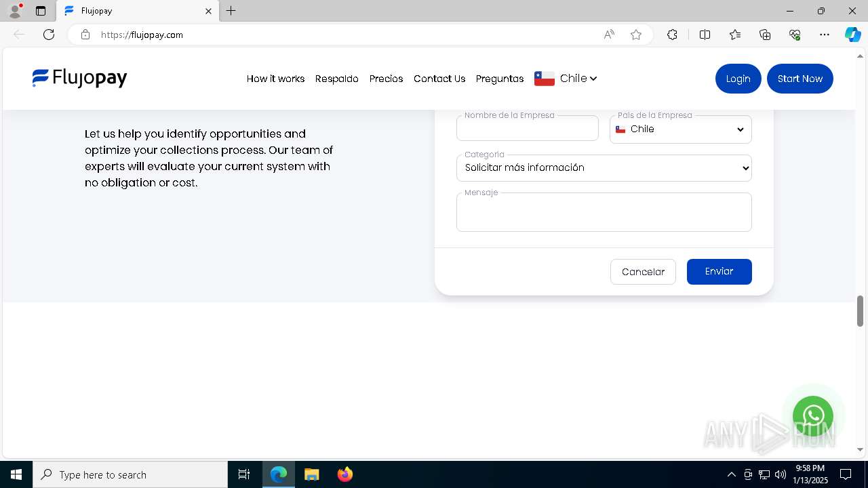Open the Collections icon
This screenshot has height=488, width=868.
765,35
